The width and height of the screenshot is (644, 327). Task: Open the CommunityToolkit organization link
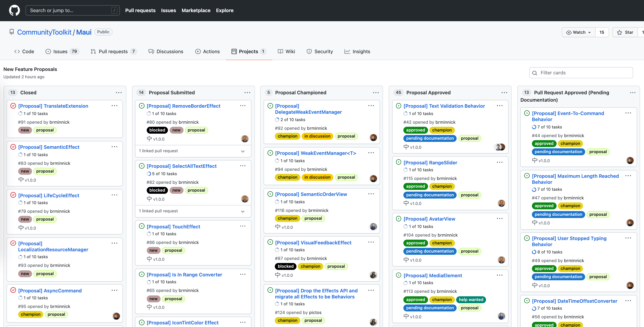(x=44, y=32)
